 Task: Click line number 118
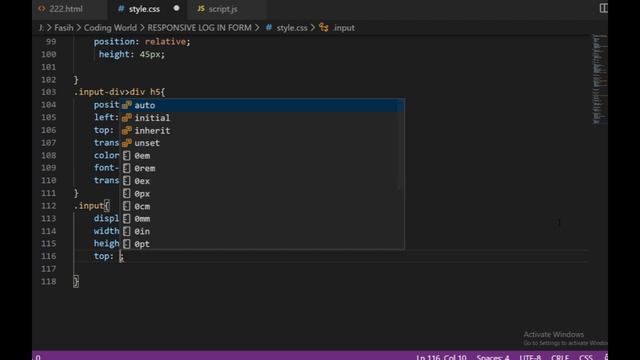(x=49, y=281)
